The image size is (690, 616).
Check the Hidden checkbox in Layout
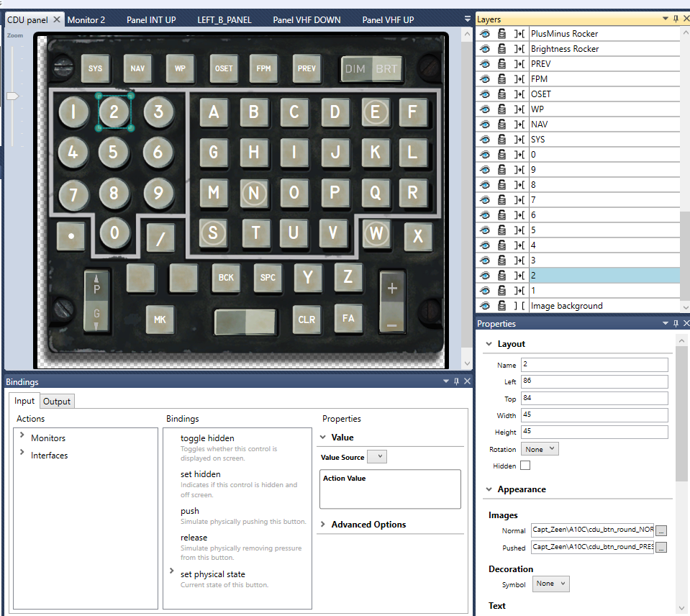coord(525,466)
